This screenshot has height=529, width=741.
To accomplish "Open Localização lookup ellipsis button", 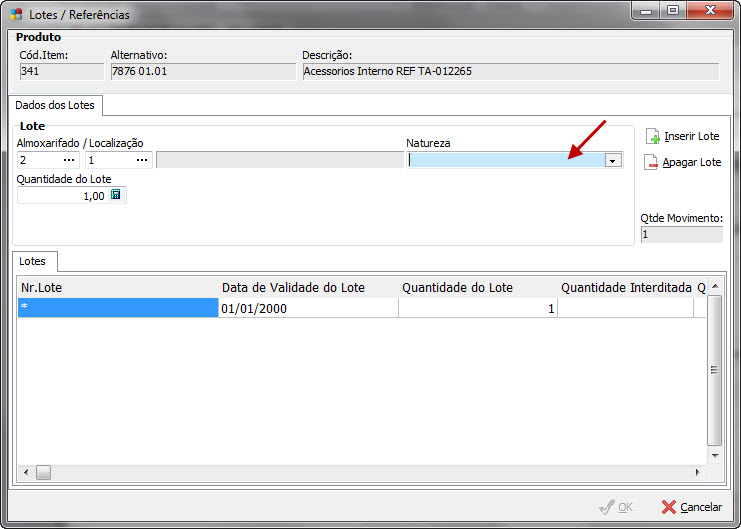I will pyautogui.click(x=141, y=160).
